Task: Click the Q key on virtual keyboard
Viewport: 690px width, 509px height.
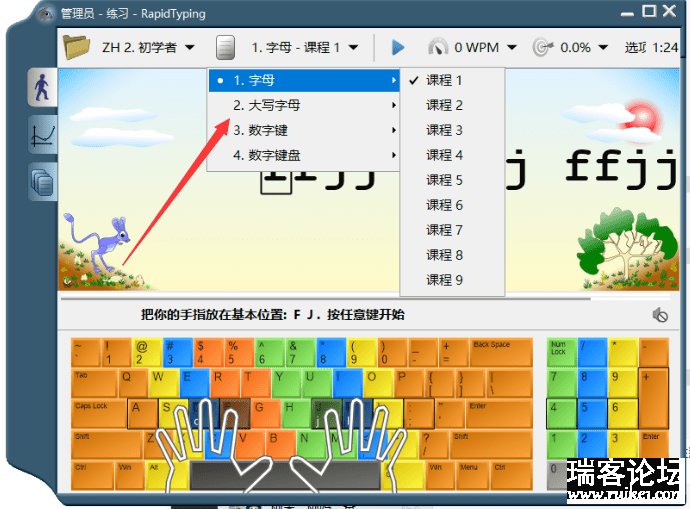Action: pos(132,383)
